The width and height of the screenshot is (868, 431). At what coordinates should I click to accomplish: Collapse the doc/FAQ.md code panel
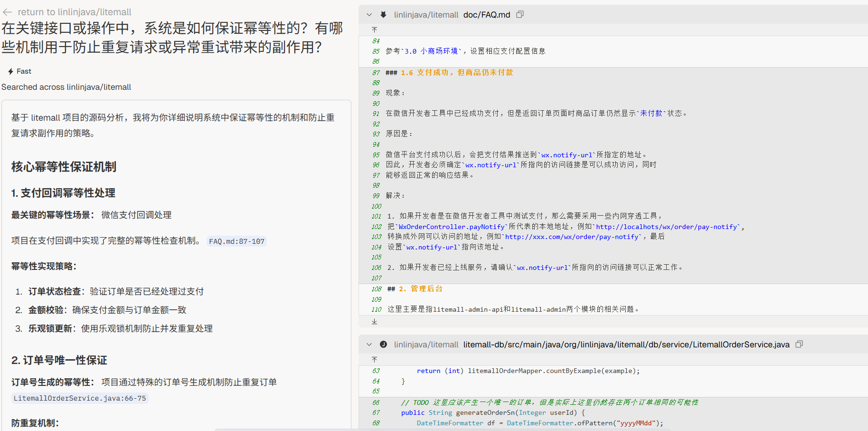369,15
